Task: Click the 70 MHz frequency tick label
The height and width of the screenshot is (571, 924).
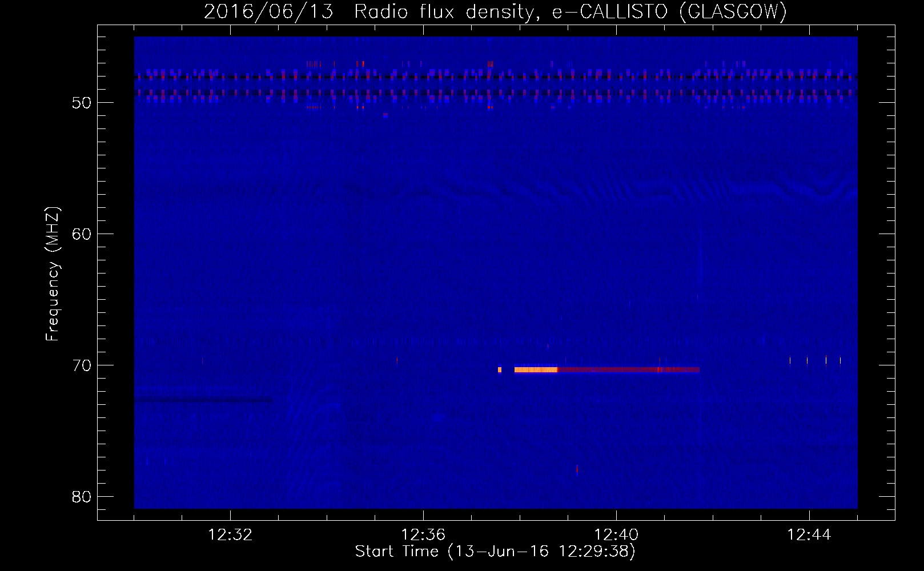Action: point(82,365)
